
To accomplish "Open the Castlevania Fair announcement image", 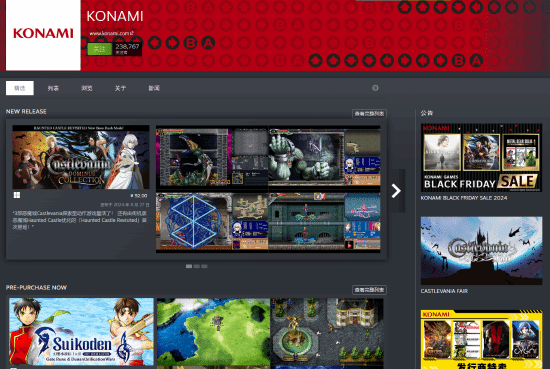I will tap(481, 251).
